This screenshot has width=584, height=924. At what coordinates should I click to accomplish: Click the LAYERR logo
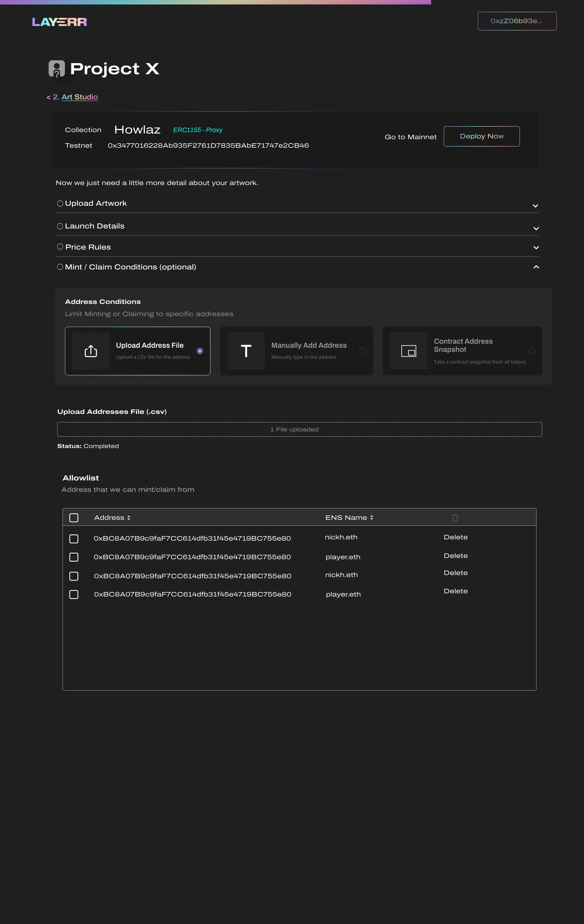(60, 22)
